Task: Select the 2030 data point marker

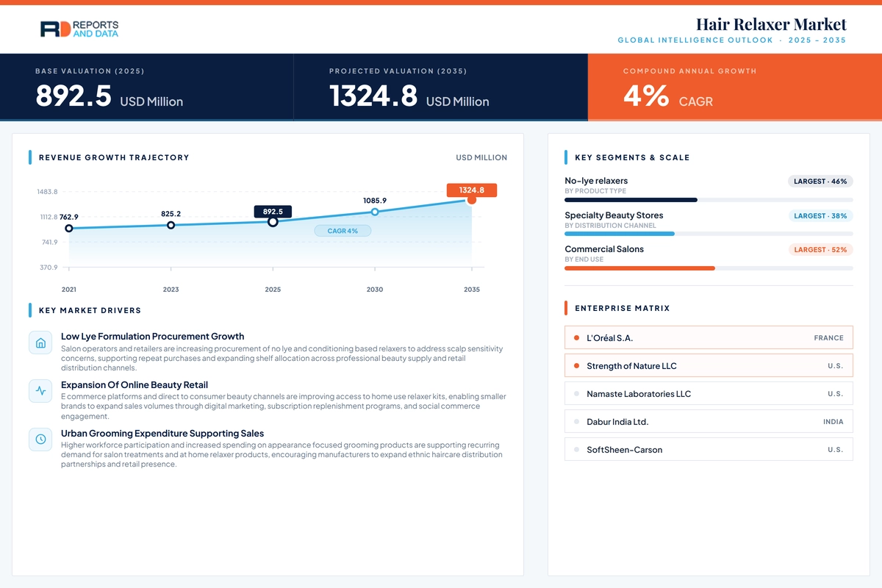Action: click(375, 212)
